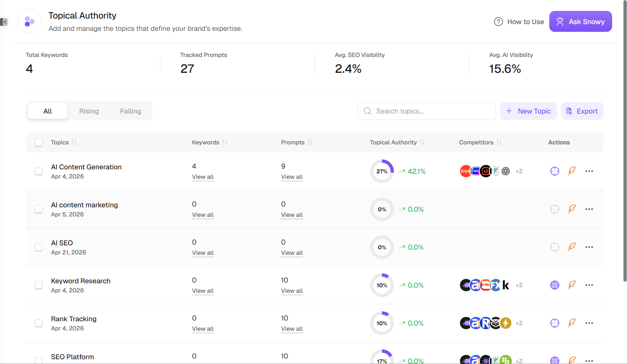This screenshot has width=627, height=364.
Task: Click the 10% authority ring for Keyword Research
Action: (382, 285)
